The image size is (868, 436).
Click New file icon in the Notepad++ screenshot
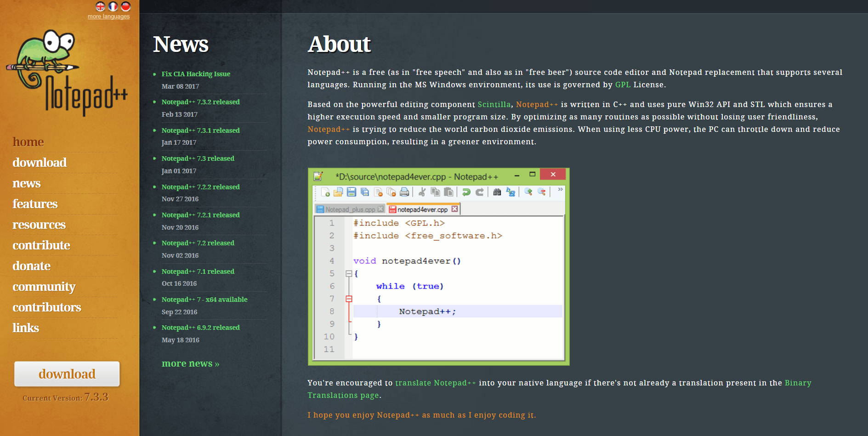pyautogui.click(x=325, y=192)
